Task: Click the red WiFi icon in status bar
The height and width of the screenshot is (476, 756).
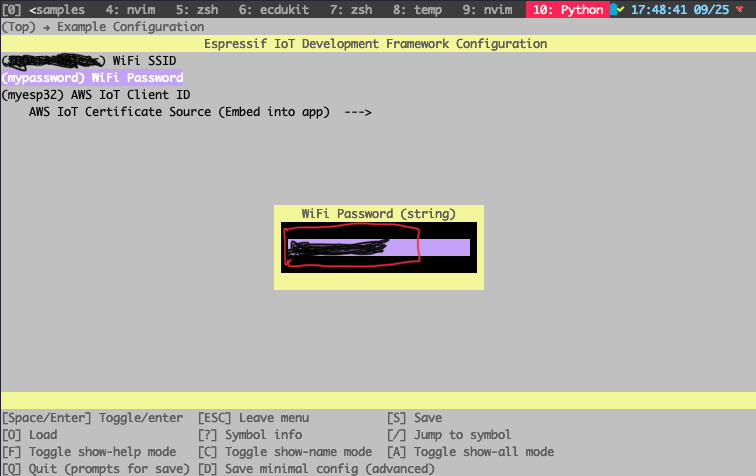Action: [x=740, y=9]
